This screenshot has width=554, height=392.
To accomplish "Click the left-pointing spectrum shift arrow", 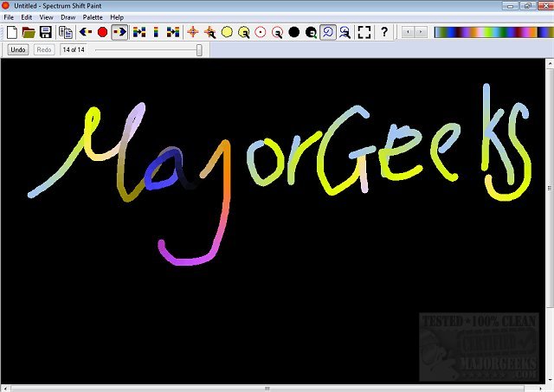I will [86, 32].
